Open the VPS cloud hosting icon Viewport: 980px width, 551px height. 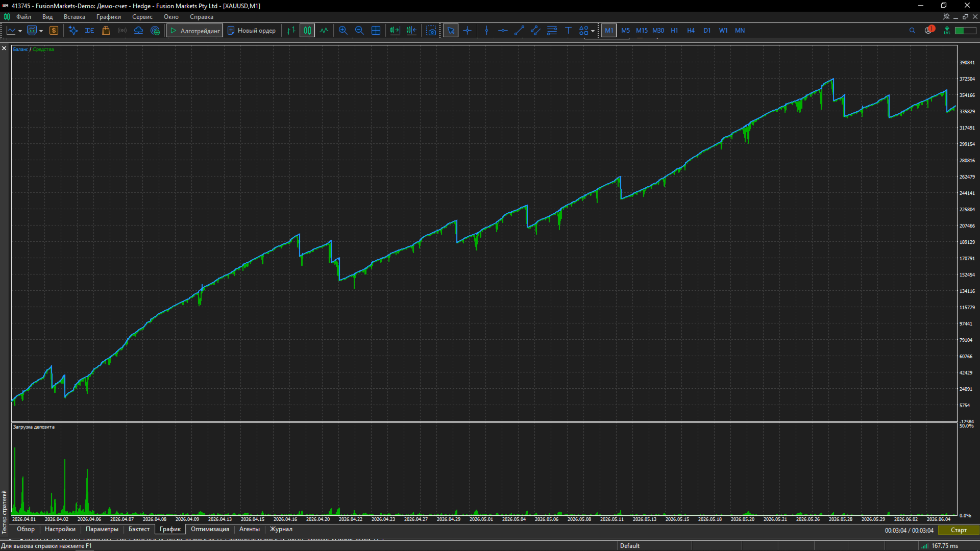tap(138, 31)
